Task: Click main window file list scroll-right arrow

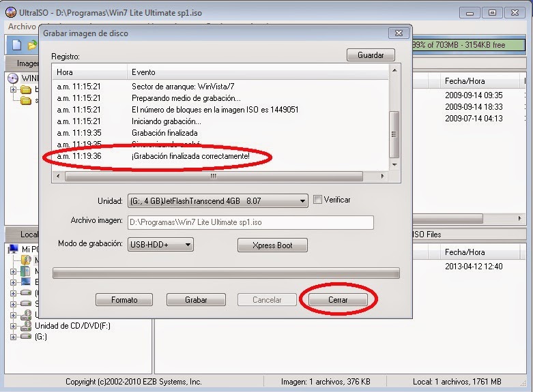Action: coord(520,218)
